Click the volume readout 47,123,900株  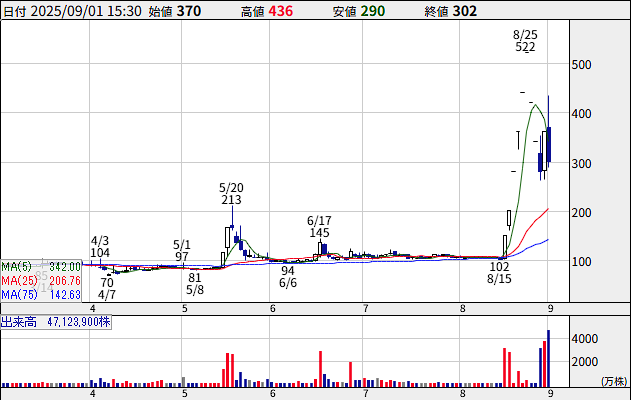pyautogui.click(x=78, y=322)
